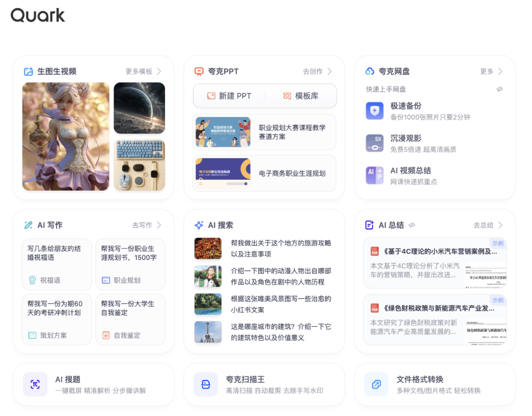The height and width of the screenshot is (416, 532).
Task: Open 极速备份 shield icon
Action: [x=374, y=111]
